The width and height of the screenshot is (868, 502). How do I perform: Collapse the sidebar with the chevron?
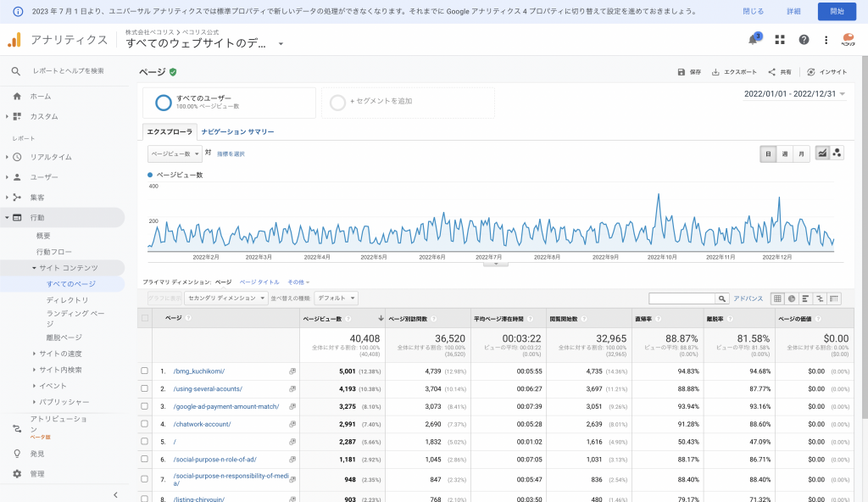(115, 495)
